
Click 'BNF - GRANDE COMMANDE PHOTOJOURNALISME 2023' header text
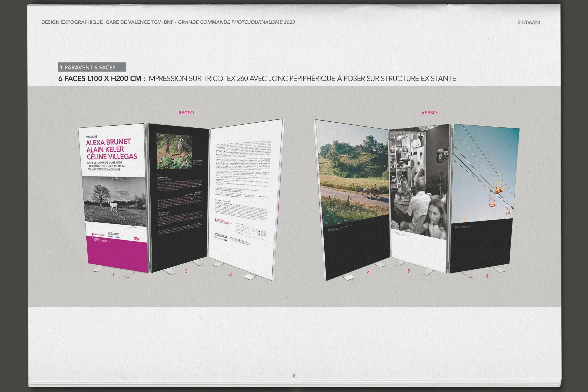coord(229,22)
